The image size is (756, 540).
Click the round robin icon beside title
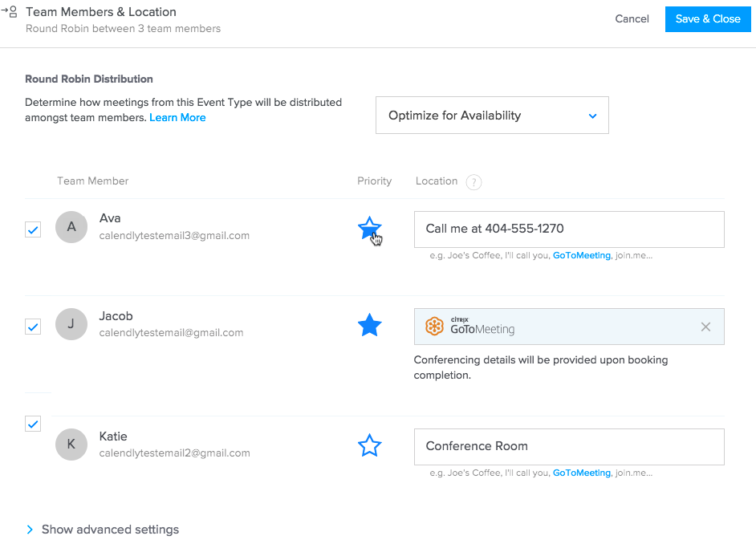[x=10, y=11]
